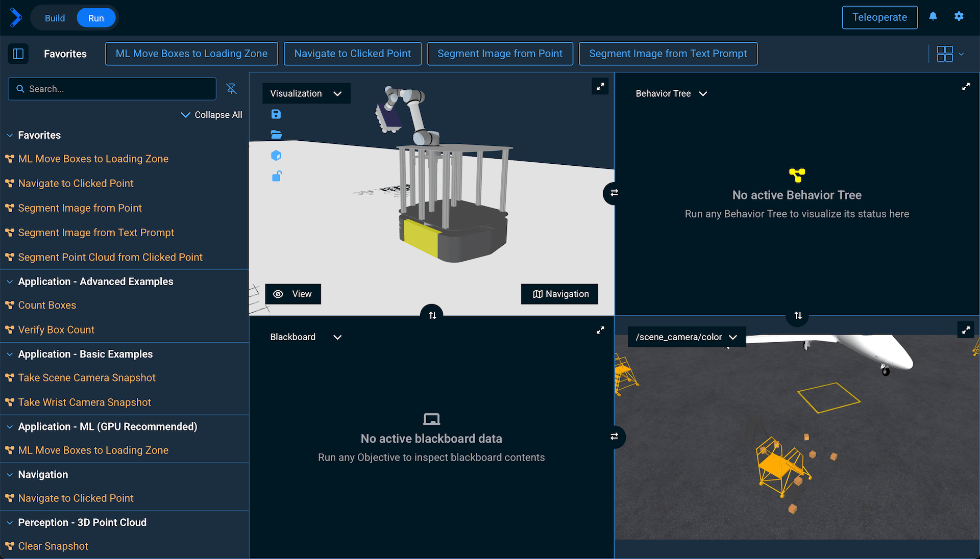Expand the Visualization pane to fullscreen

[600, 87]
